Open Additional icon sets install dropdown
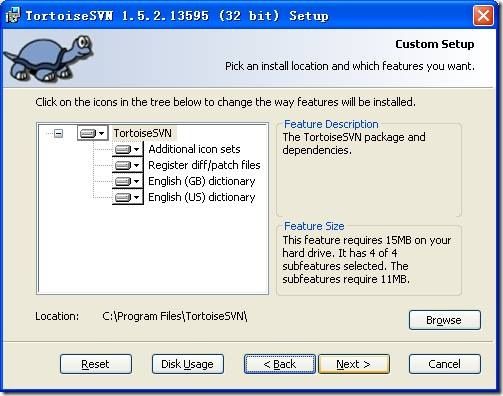The height and width of the screenshot is (396, 503). [128, 149]
